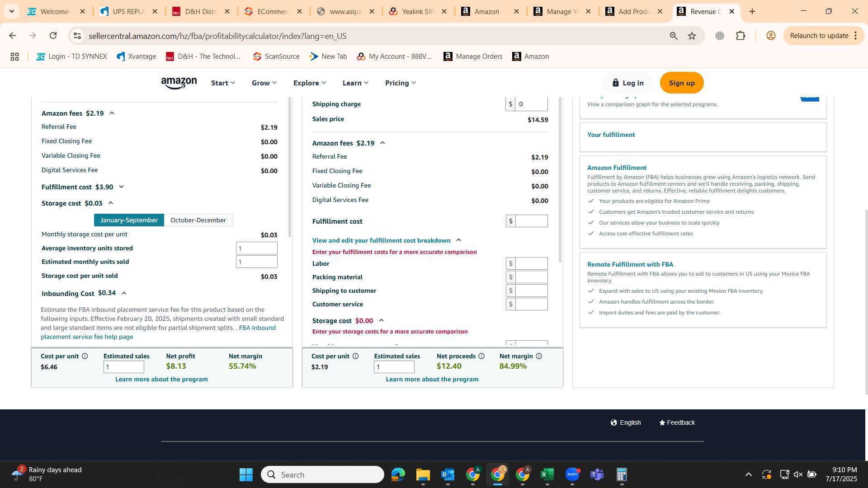Collapse Storage cost $0.03 section
The height and width of the screenshot is (488, 868).
pyautogui.click(x=111, y=203)
